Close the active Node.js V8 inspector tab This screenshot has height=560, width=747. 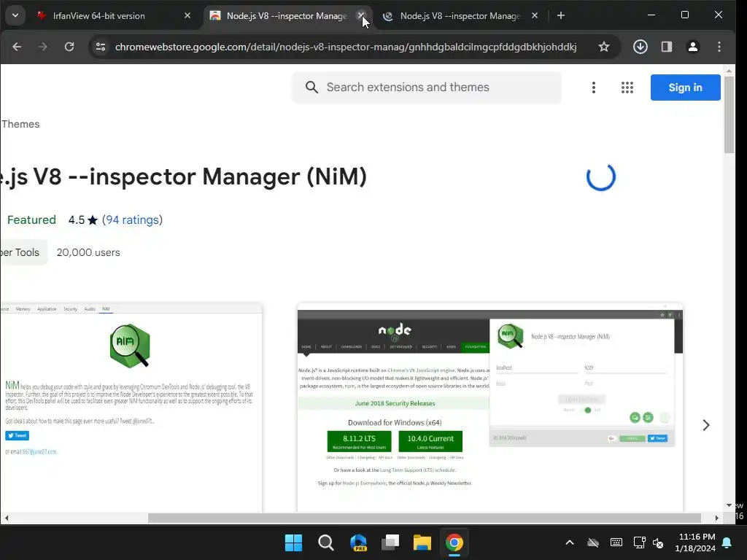(x=360, y=16)
